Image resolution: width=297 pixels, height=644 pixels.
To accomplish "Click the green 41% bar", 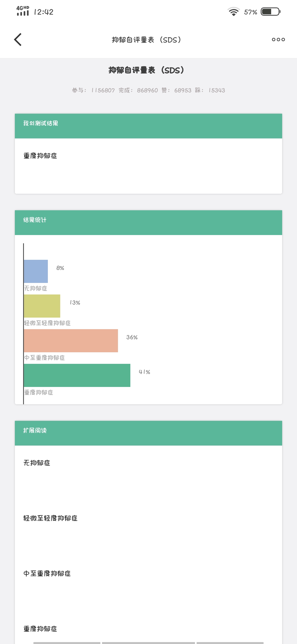I will click(77, 375).
